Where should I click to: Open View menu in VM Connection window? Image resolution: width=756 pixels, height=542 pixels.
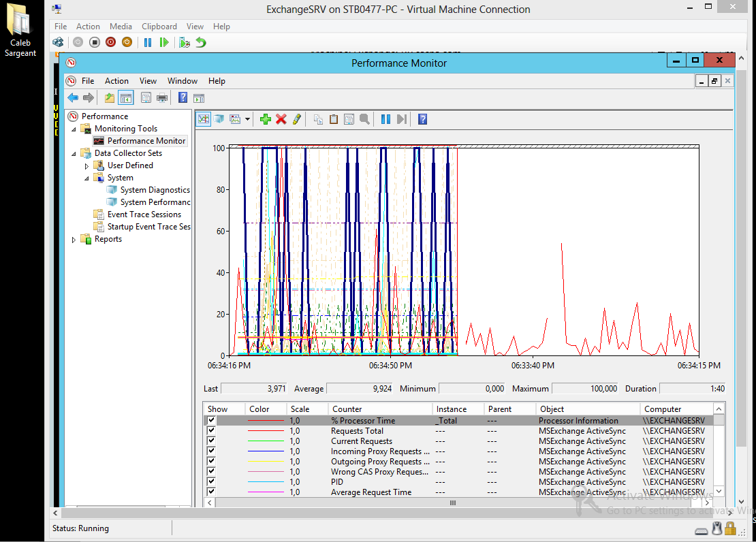coord(195,27)
